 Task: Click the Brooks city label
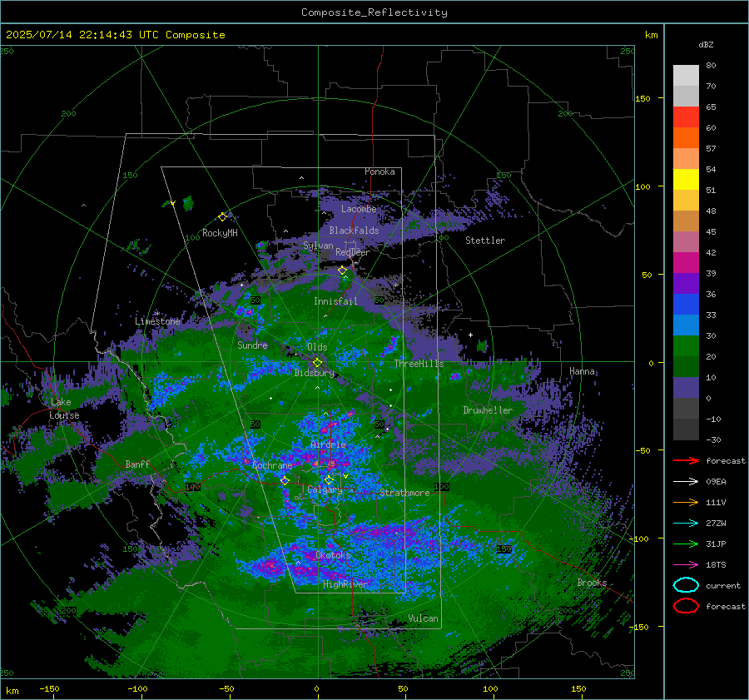[x=592, y=583]
